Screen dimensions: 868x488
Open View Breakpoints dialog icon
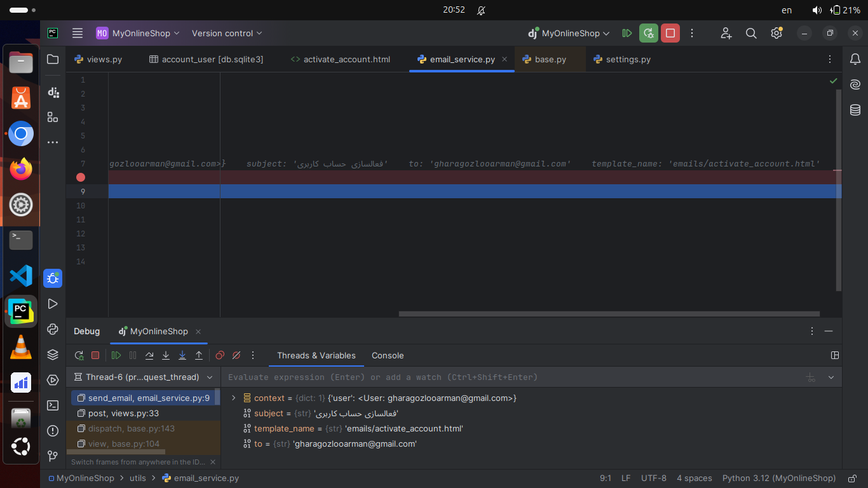(x=220, y=355)
